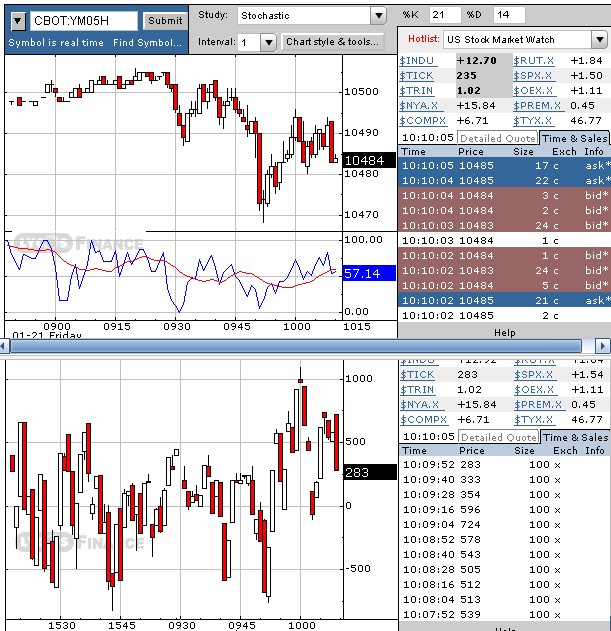This screenshot has width=611, height=631.
Task: Click the blue horizontal scrollbar thumb
Action: [296, 346]
